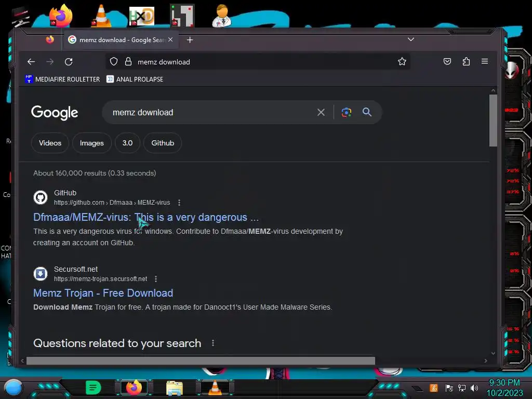
Task: Select the 3.0 search chip
Action: click(x=128, y=143)
